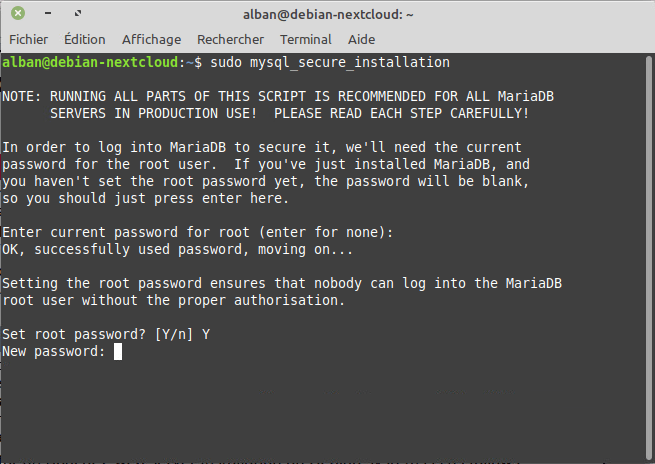The width and height of the screenshot is (655, 464).
Task: Click the NOTE: RUNNING ALL PARTS line
Action: [x=278, y=96]
